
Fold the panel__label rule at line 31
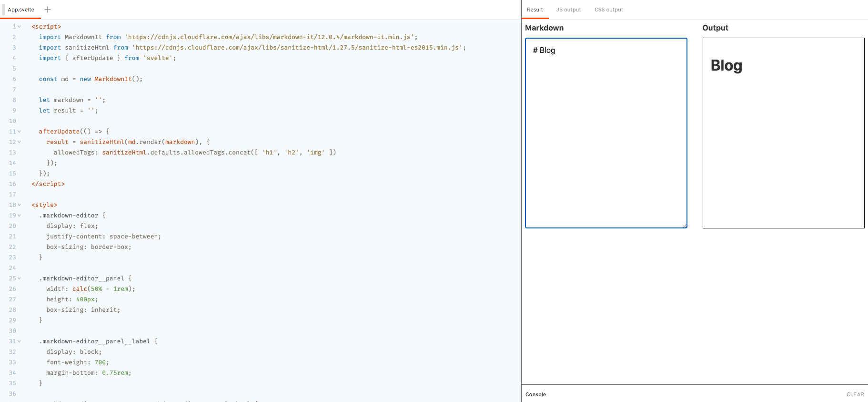[x=20, y=341]
